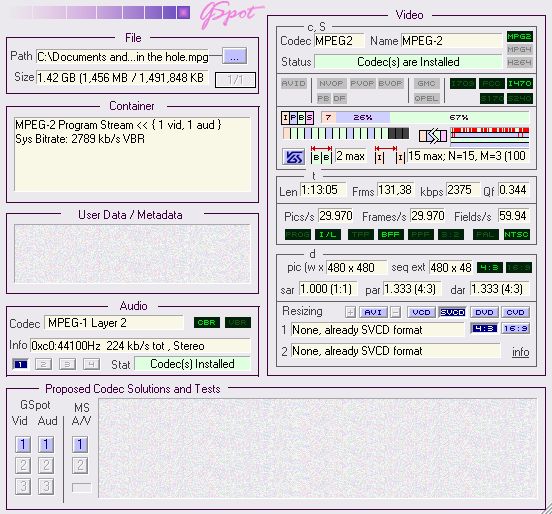Image resolution: width=552 pixels, height=514 pixels.
Task: Click the I-frame interval icon
Action: [389, 155]
